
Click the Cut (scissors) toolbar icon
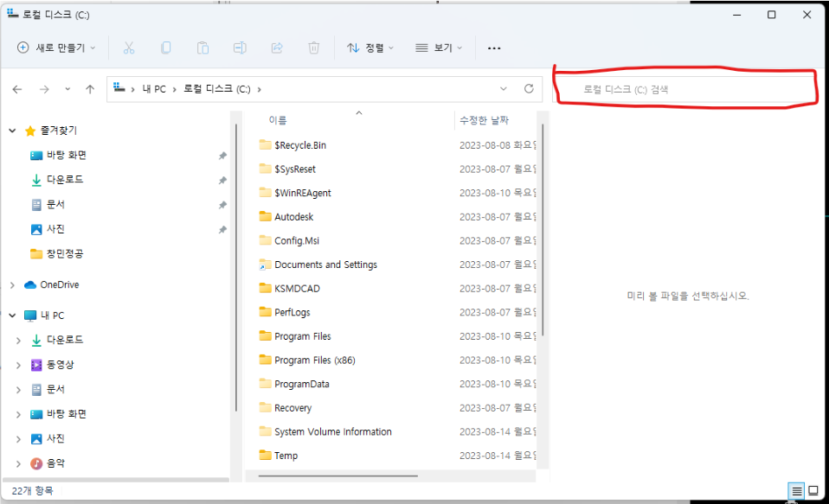click(x=128, y=48)
